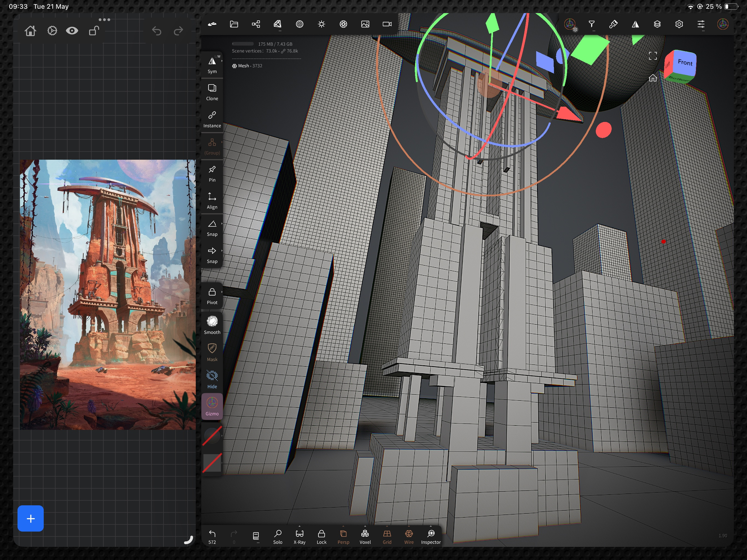Image resolution: width=747 pixels, height=560 pixels.
Task: Open the Camera settings menu
Action: coord(387,24)
